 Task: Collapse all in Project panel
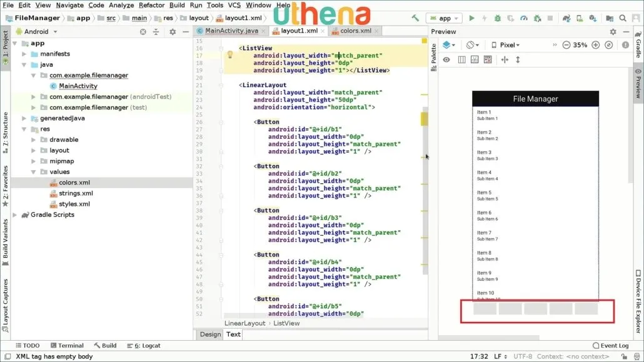pyautogui.click(x=156, y=32)
